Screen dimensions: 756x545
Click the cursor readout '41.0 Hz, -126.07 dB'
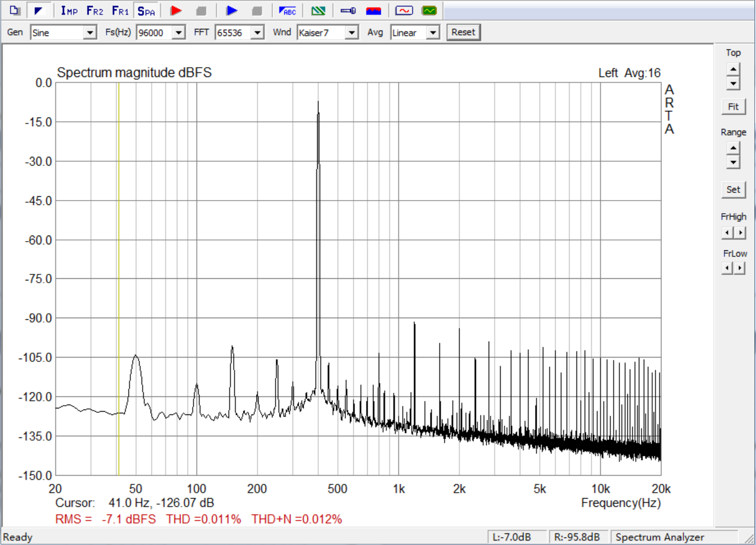pos(161,503)
